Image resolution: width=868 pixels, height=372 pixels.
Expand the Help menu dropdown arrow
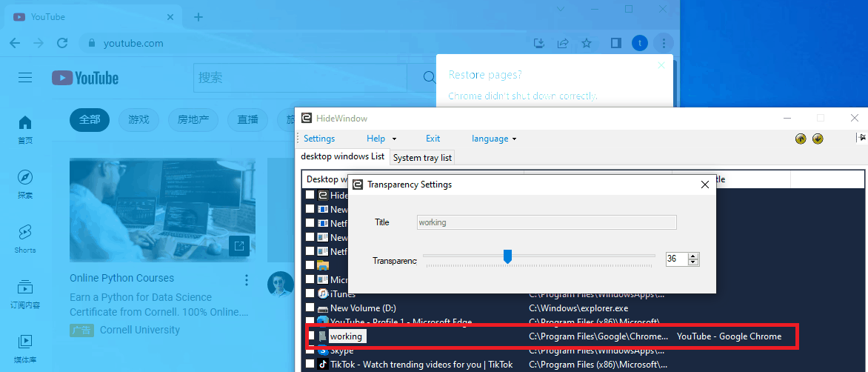[394, 139]
